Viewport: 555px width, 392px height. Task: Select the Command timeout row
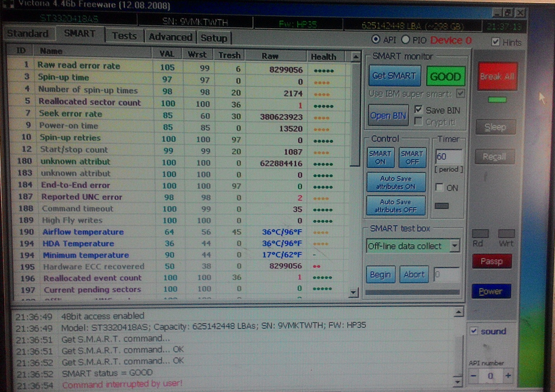coord(180,209)
